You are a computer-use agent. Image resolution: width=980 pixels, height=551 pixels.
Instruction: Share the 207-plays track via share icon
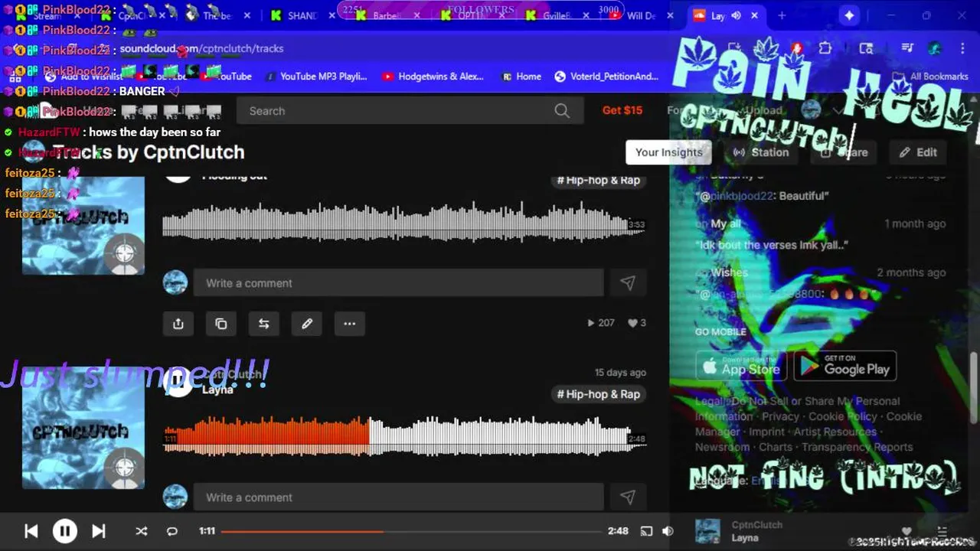[178, 324]
